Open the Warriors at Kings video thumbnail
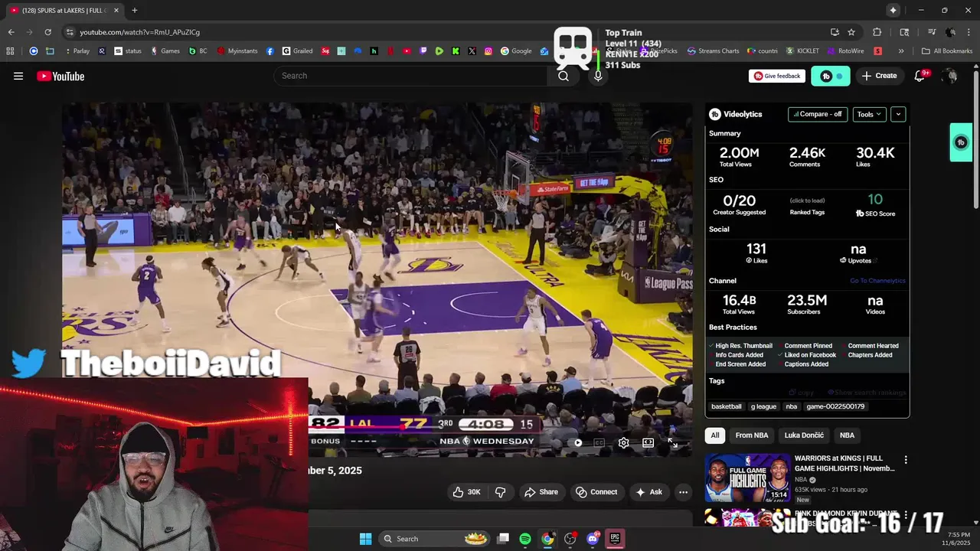The height and width of the screenshot is (551, 980). tap(747, 478)
